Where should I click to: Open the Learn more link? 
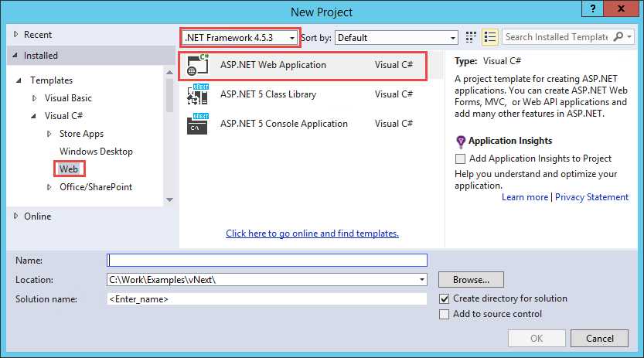pyautogui.click(x=525, y=197)
